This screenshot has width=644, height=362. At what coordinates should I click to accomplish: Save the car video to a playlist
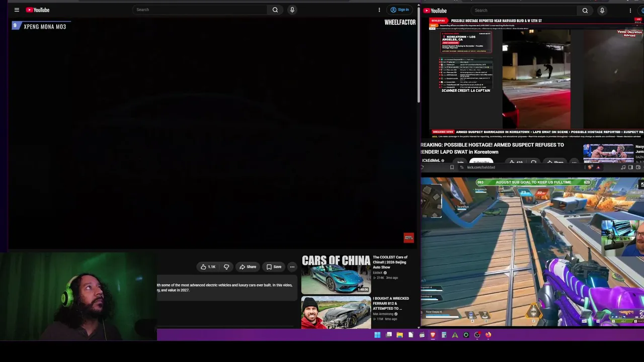click(x=274, y=267)
